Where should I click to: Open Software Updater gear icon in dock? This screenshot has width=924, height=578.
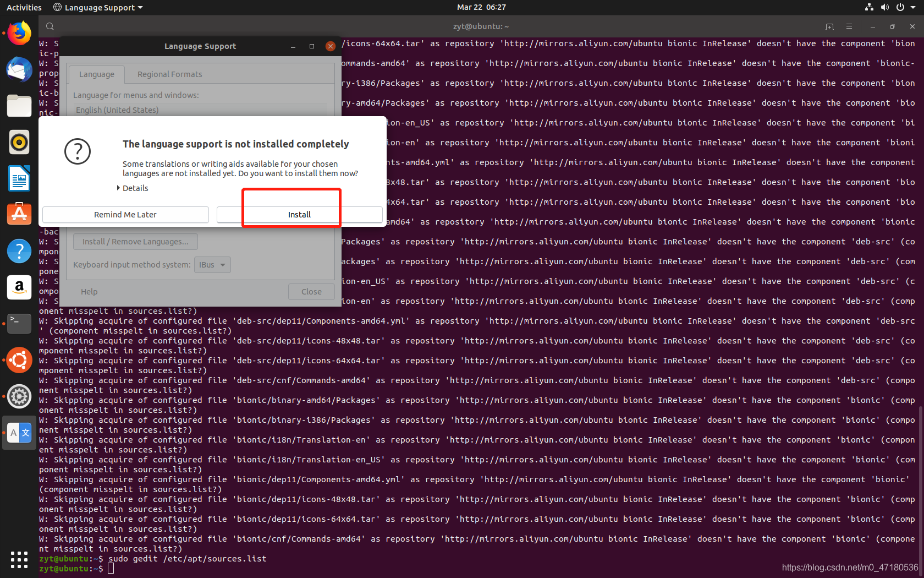(x=19, y=396)
